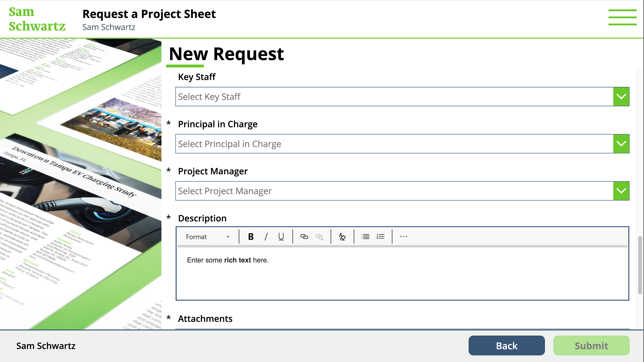Click 'Sam Schwartz' text in the footer
This screenshot has width=644, height=362.
pos(46,346)
